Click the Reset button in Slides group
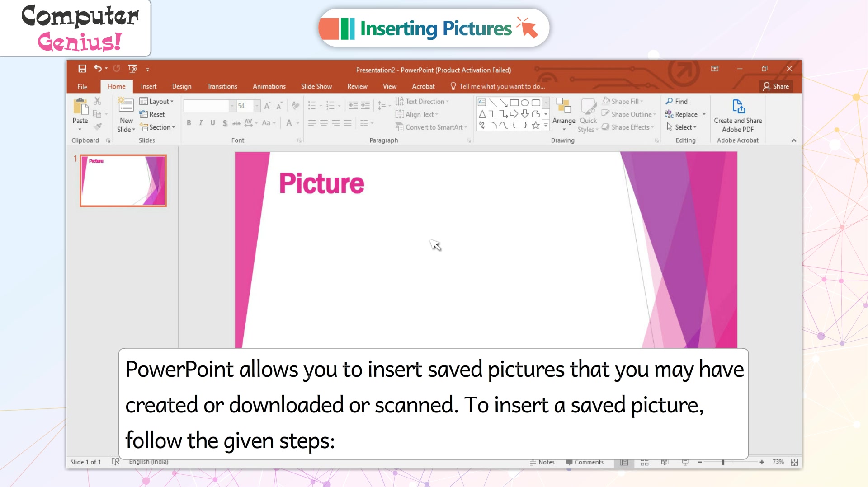Screen dimensions: 868x487 tap(152, 114)
